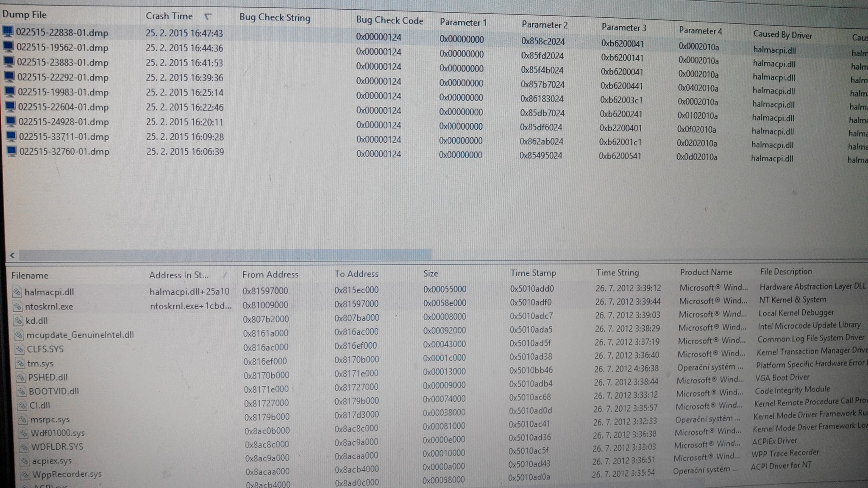868x488 pixels.
Task: Click the Product Name column header
Action: [x=706, y=272]
